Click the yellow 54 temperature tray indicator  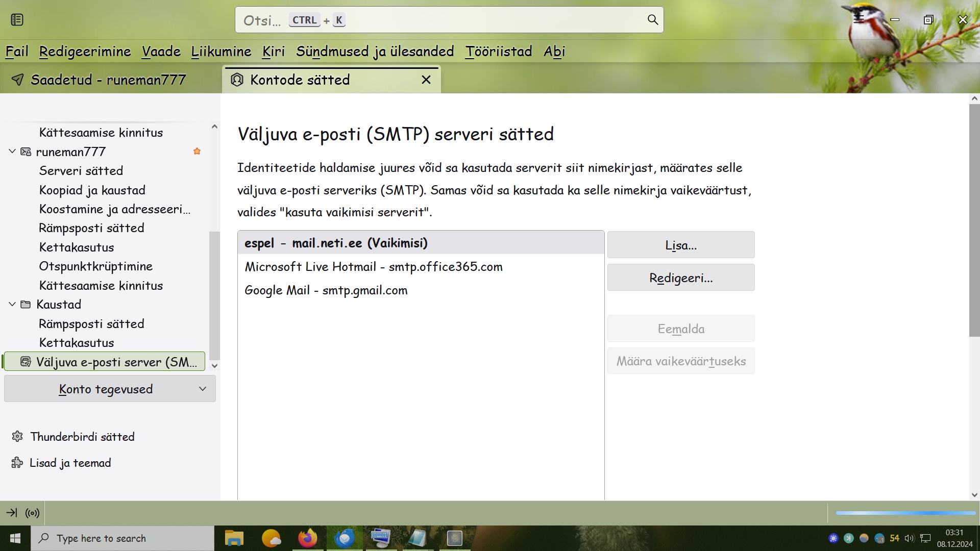[x=895, y=538]
